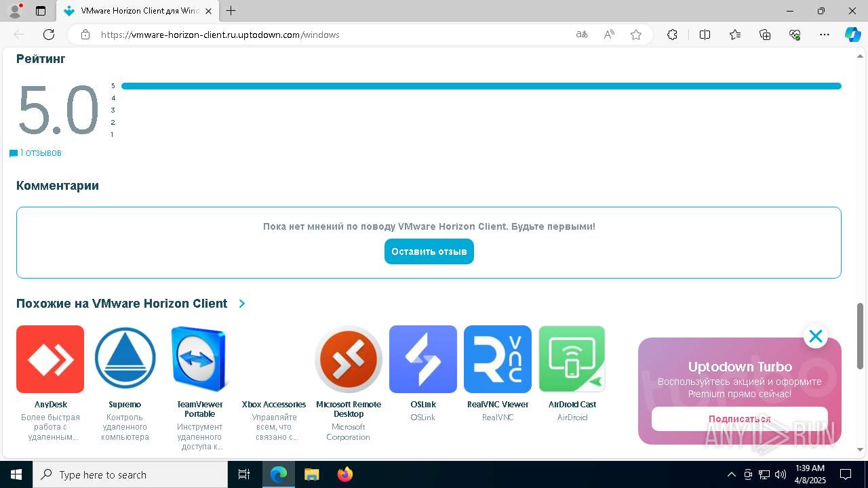Open the 1 отзывов reviews link

pyautogui.click(x=35, y=153)
